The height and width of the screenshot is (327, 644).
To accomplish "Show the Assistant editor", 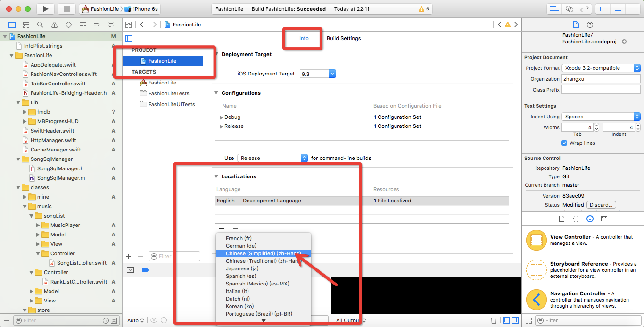I will (x=570, y=9).
